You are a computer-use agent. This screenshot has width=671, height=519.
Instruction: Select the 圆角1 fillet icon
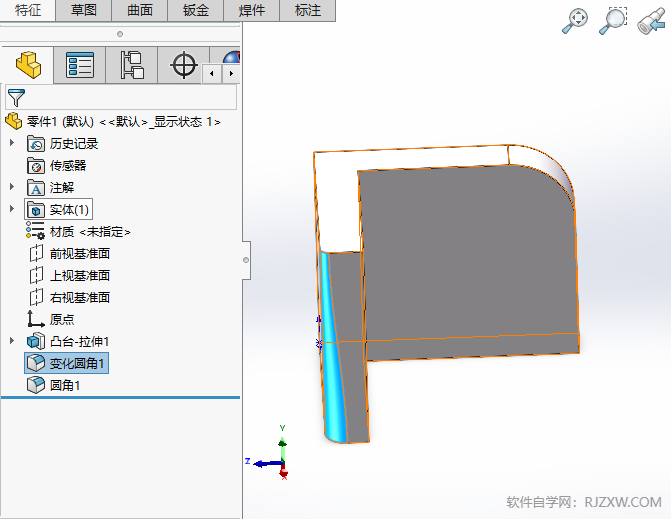click(x=36, y=385)
